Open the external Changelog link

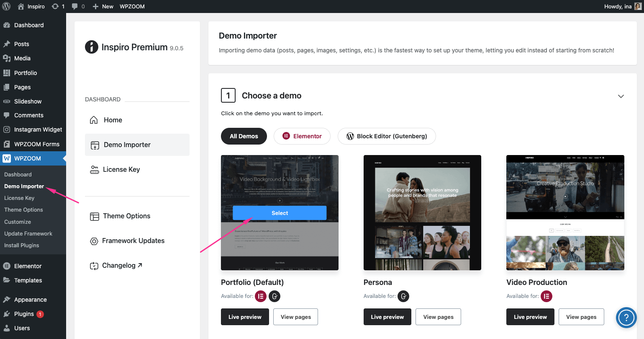137,265
